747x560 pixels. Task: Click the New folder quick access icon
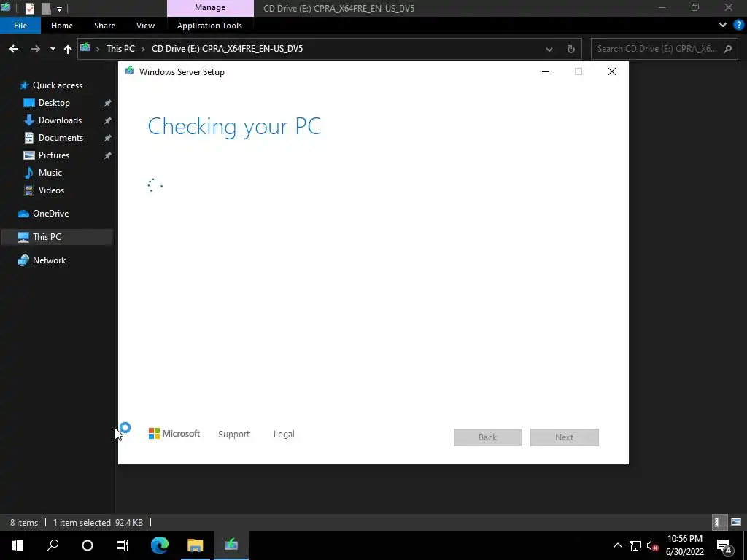point(46,8)
